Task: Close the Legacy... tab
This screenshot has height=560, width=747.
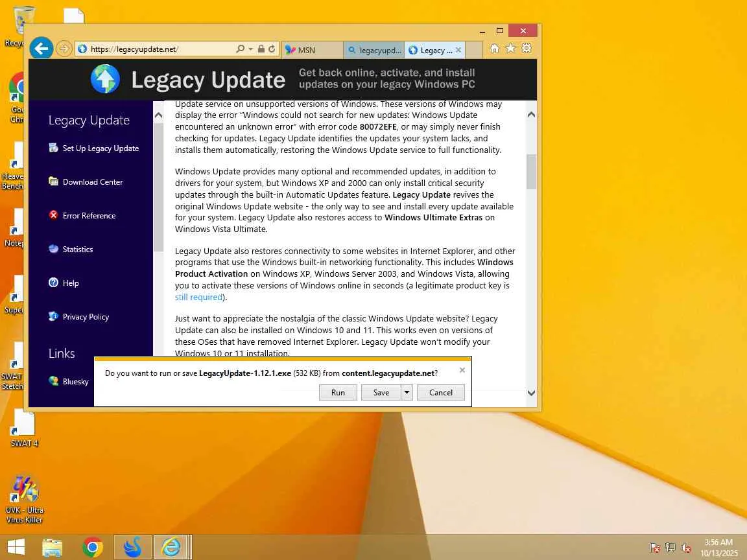Action: coord(458,49)
